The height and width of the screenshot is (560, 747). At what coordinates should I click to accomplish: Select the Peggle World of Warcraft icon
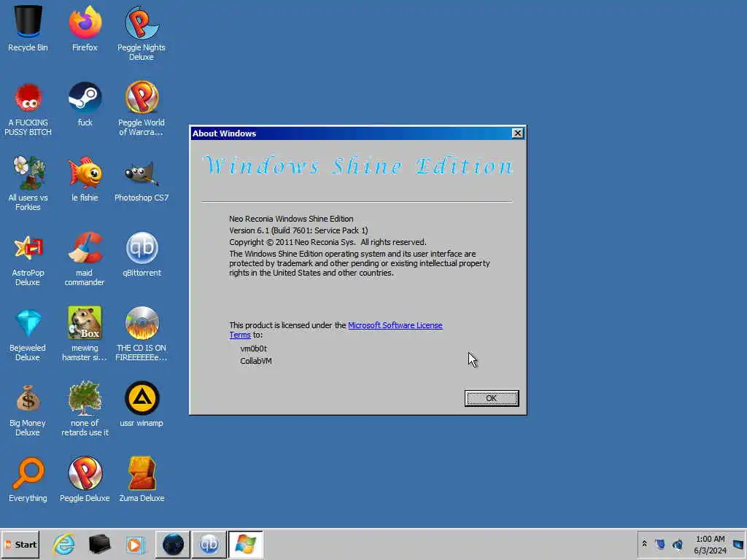tap(142, 109)
